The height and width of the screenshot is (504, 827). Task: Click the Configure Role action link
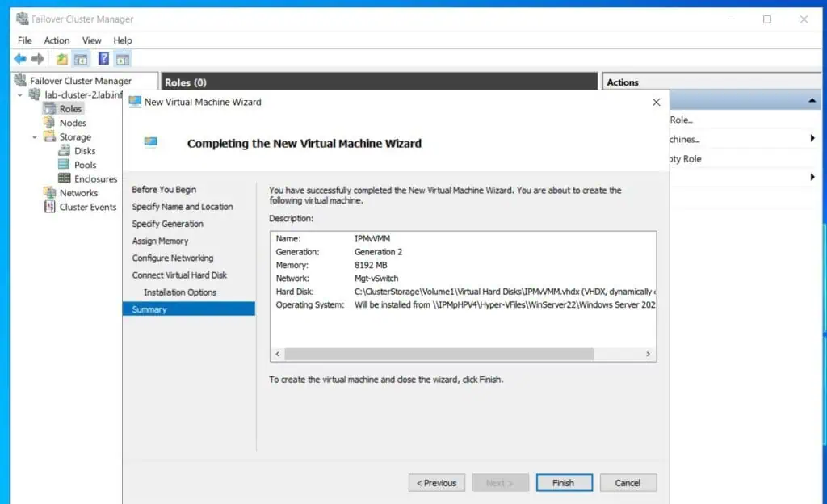(x=682, y=120)
